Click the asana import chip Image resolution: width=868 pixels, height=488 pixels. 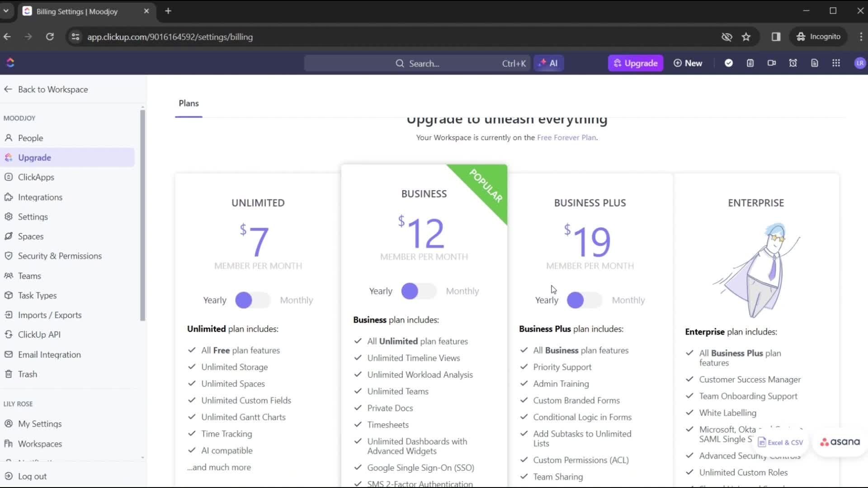point(840,442)
